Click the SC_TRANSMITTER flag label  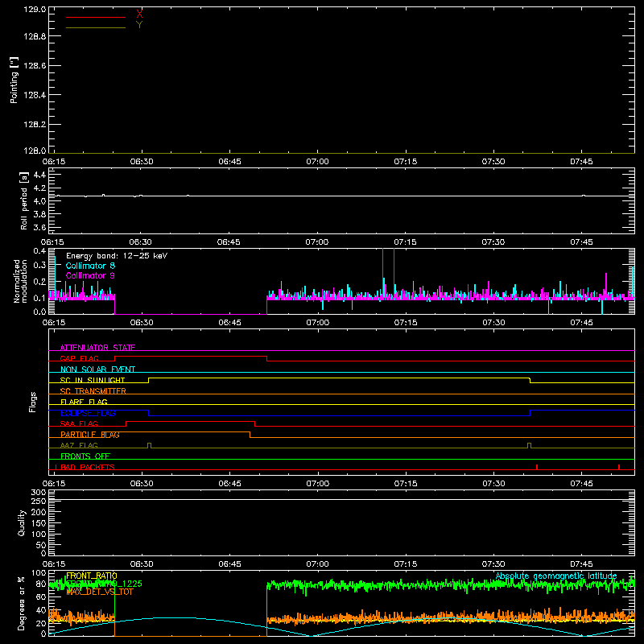[x=93, y=391]
